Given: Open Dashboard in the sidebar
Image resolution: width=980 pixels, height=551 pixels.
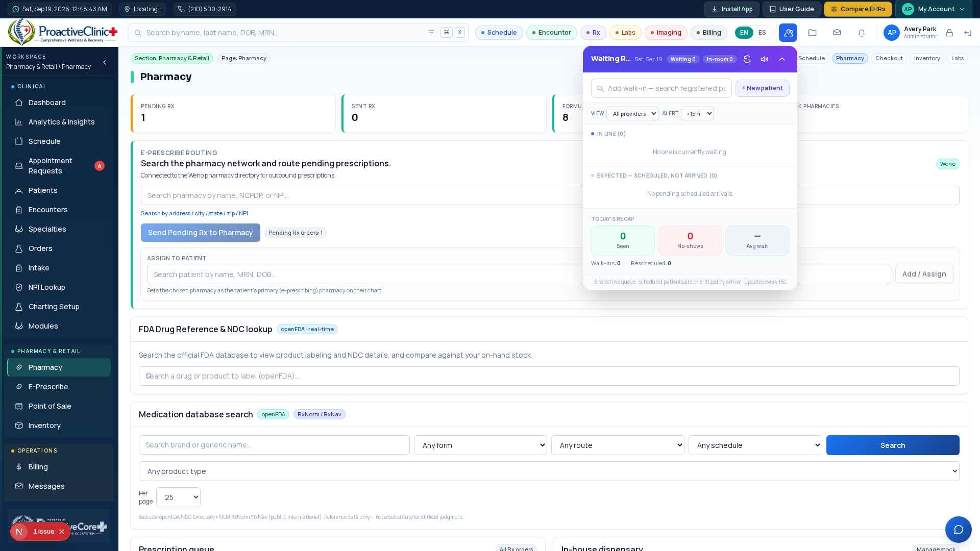Looking at the screenshot, I should coord(59,103).
